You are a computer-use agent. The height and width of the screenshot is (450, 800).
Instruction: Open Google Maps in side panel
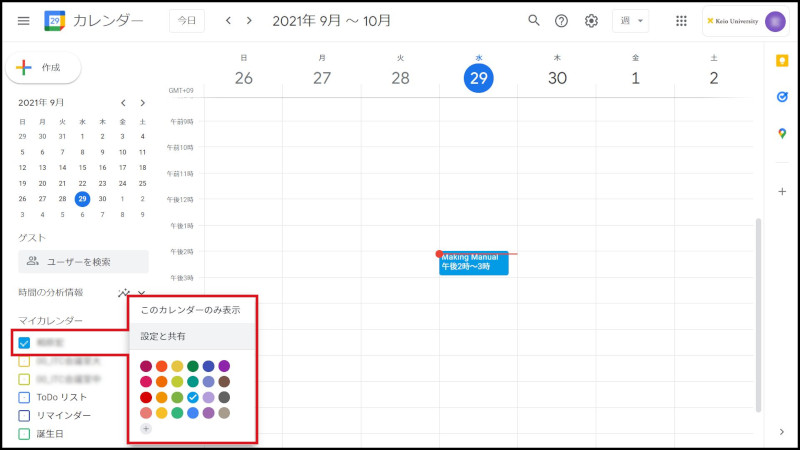click(x=781, y=134)
